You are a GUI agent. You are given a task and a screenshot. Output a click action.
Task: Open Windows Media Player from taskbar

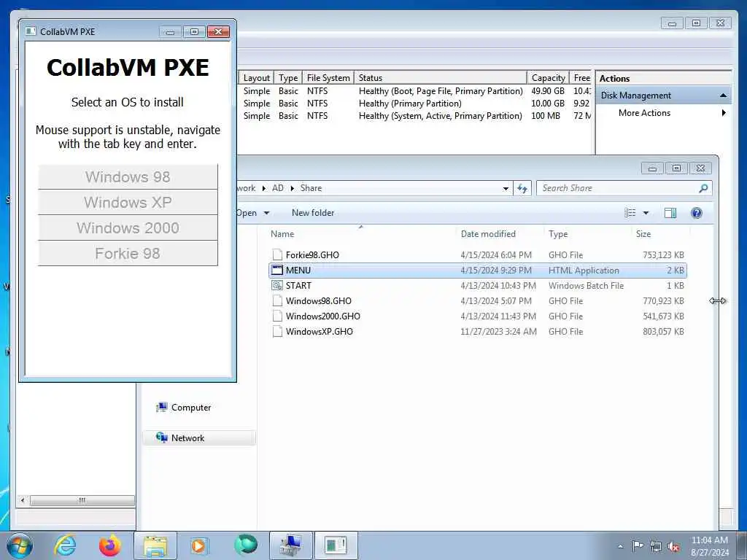(198, 545)
